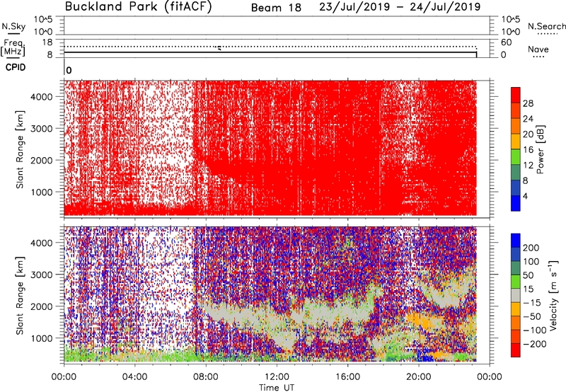Image resolution: width=566 pixels, height=392 pixels.
Task: Pick the green 15 to 50 velocity swatch
Action: [516, 282]
